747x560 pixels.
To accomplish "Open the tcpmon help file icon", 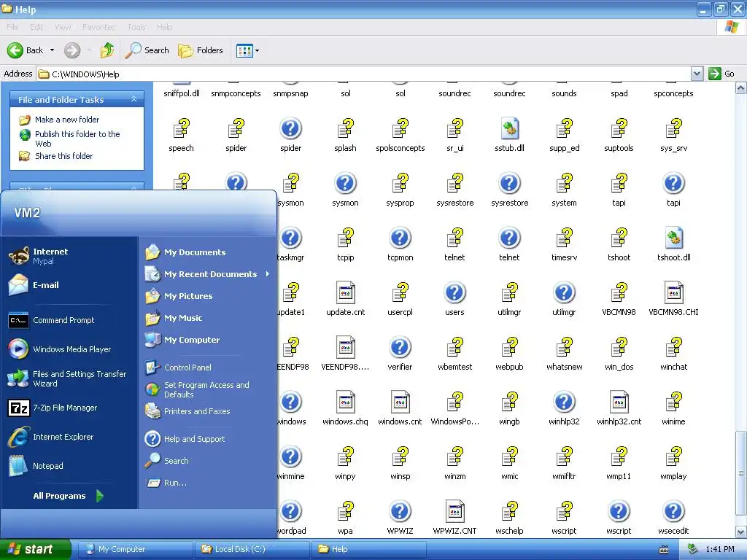I will point(400,238).
